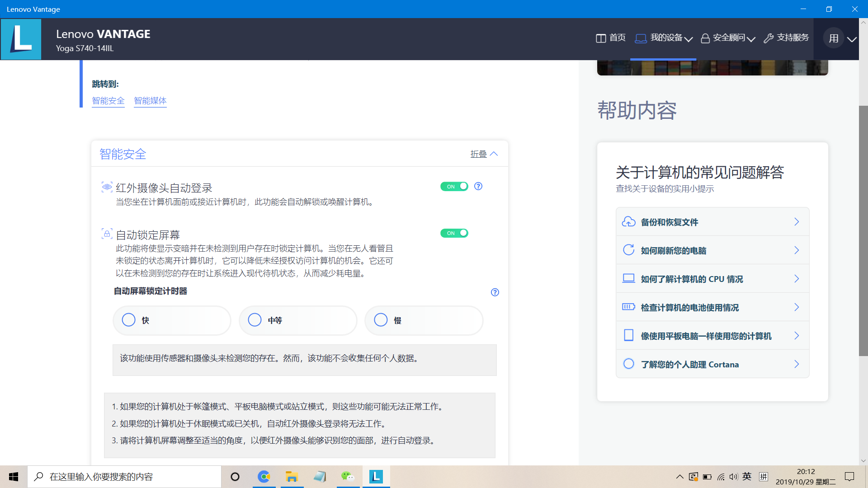Click the 自动锁定屏幕 lock icon
The image size is (868, 488).
(107, 234)
